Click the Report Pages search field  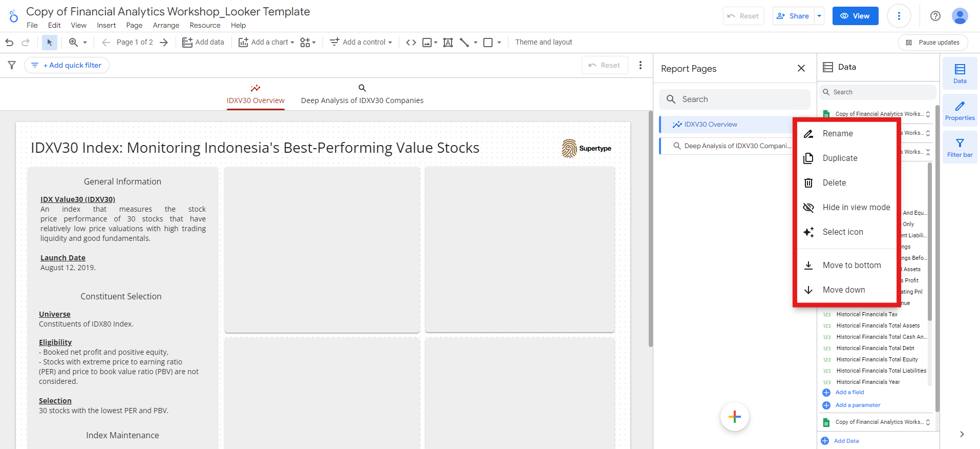click(x=734, y=99)
